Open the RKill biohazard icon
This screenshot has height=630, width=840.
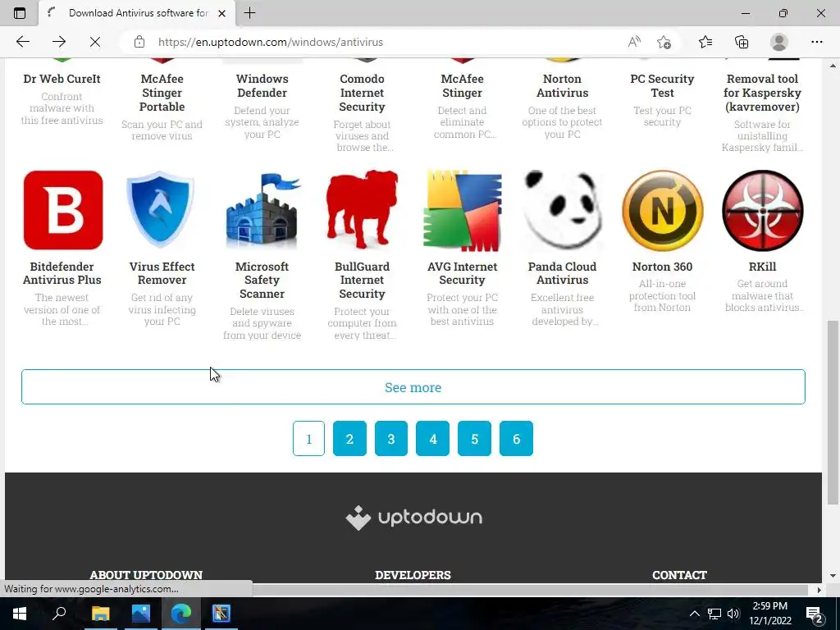762,210
